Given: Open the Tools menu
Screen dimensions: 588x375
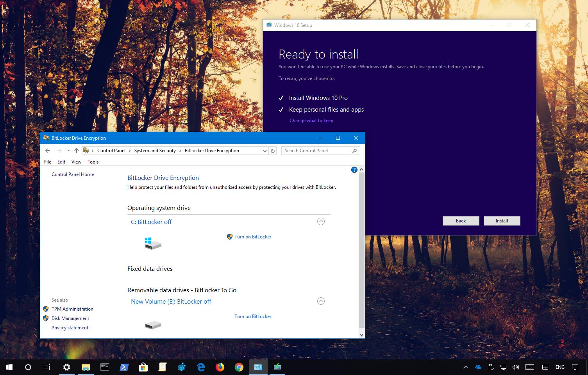Looking at the screenshot, I should click(93, 162).
